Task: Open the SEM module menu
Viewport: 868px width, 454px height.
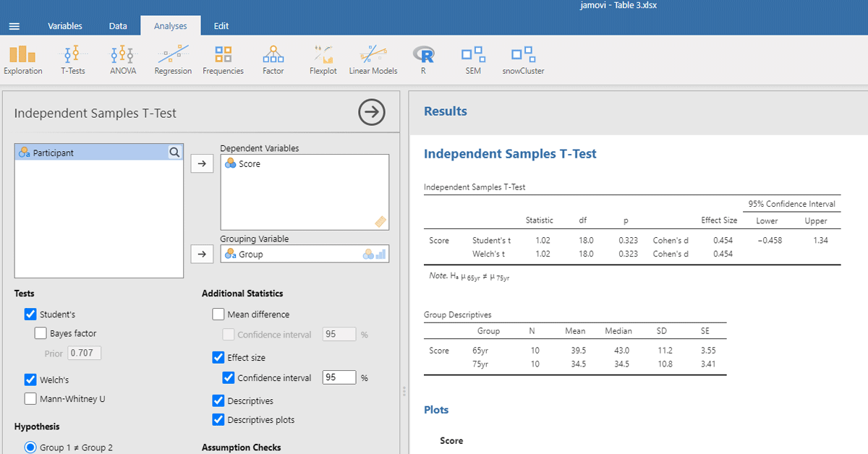Action: pyautogui.click(x=473, y=59)
